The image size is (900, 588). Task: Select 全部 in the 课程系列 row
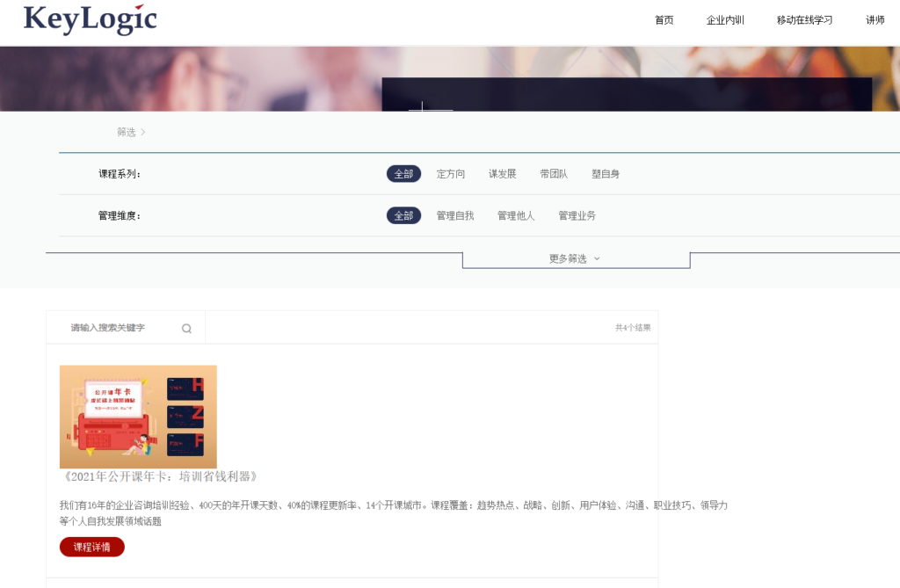(x=403, y=174)
